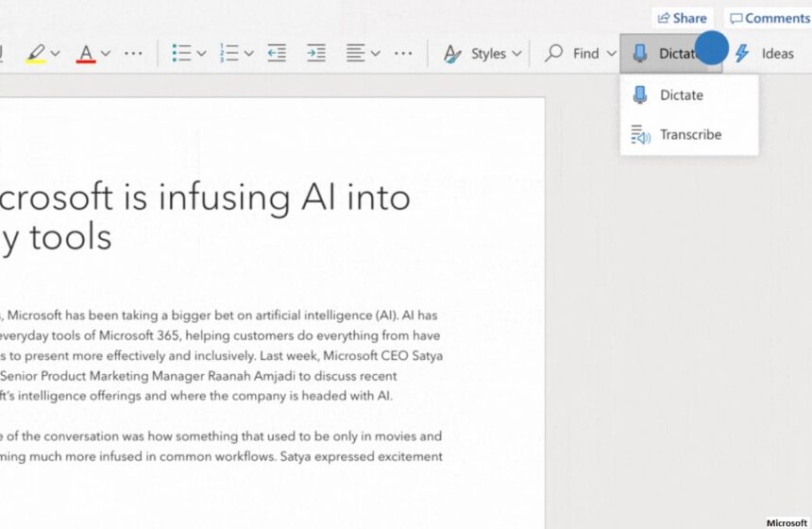
Task: Expand the bullet list style dropdown
Action: [202, 53]
